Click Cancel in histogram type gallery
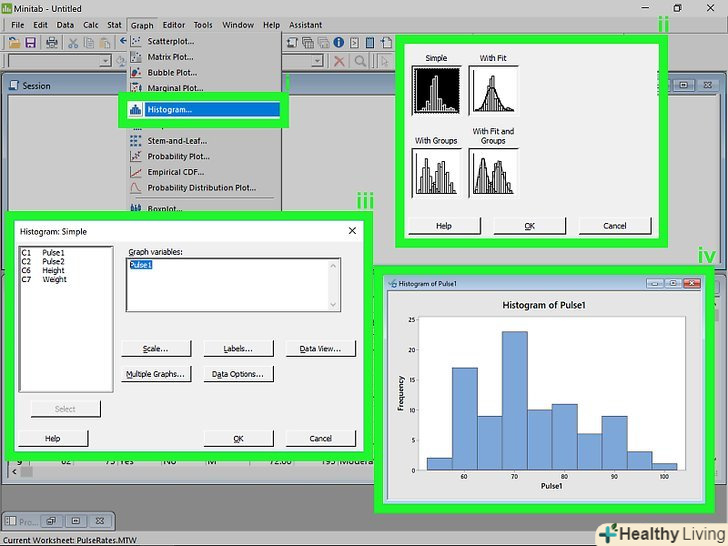 615,226
